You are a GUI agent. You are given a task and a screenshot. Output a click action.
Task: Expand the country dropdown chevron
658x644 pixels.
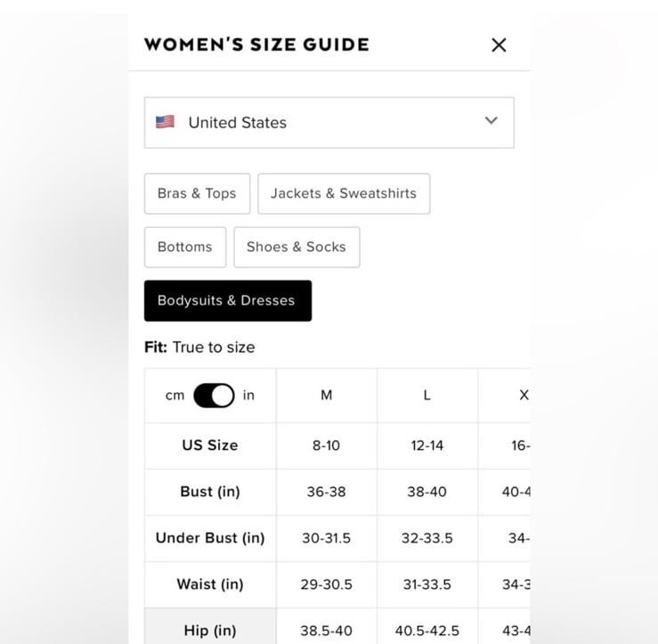[x=491, y=120]
